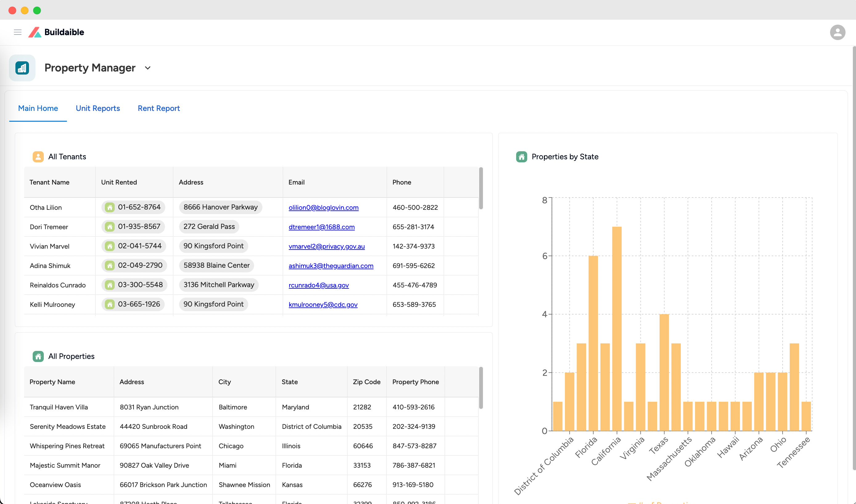Screen dimensions: 856x504
Task: Click the Florida bar in the chart
Action: (x=593, y=343)
